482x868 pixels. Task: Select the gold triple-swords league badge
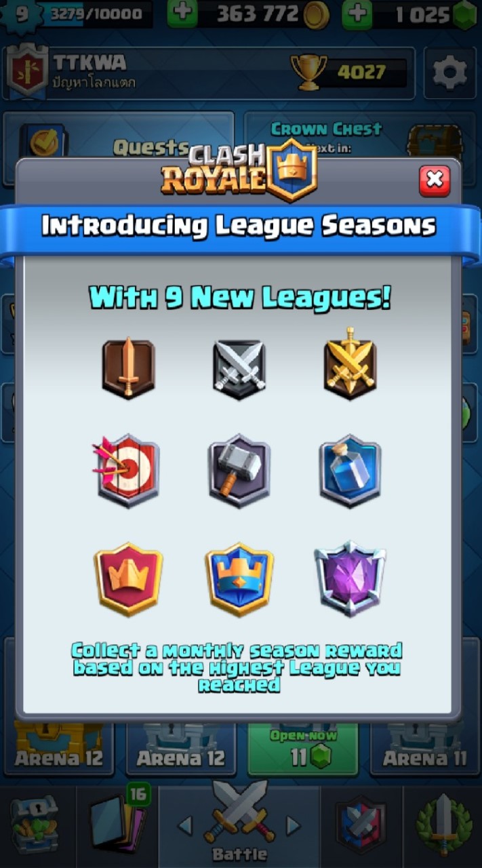(x=350, y=364)
